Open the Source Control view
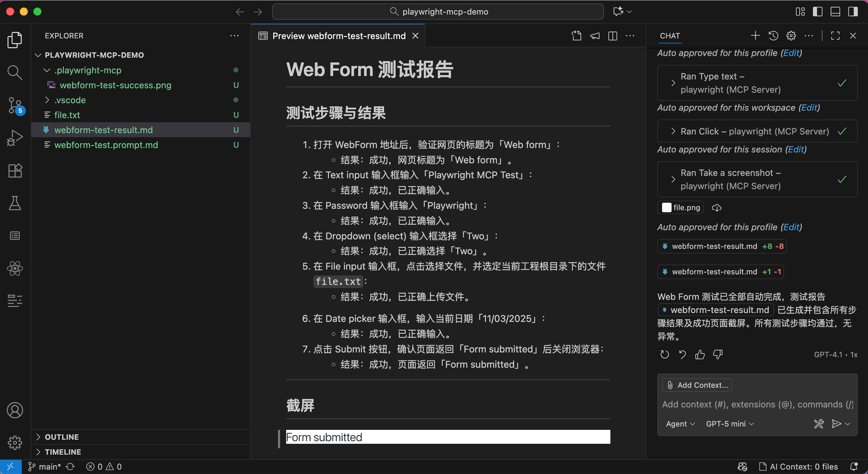This screenshot has width=868, height=474. pos(15,105)
